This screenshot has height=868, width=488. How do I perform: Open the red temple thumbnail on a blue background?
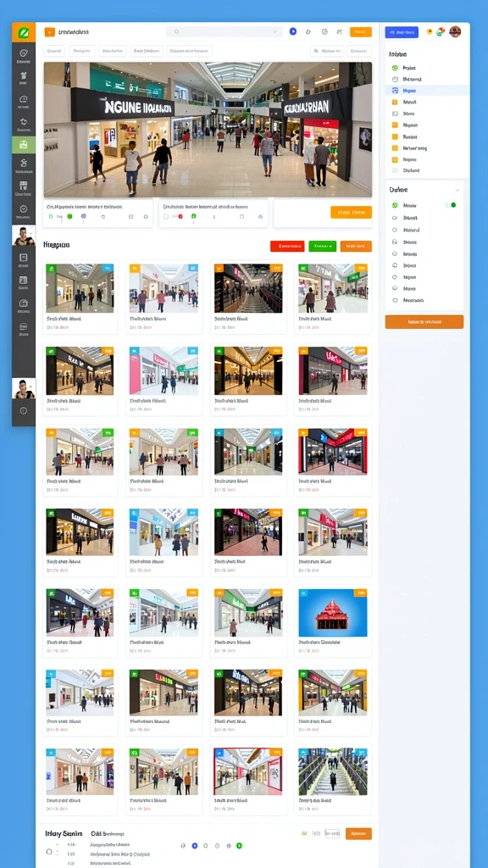click(332, 613)
